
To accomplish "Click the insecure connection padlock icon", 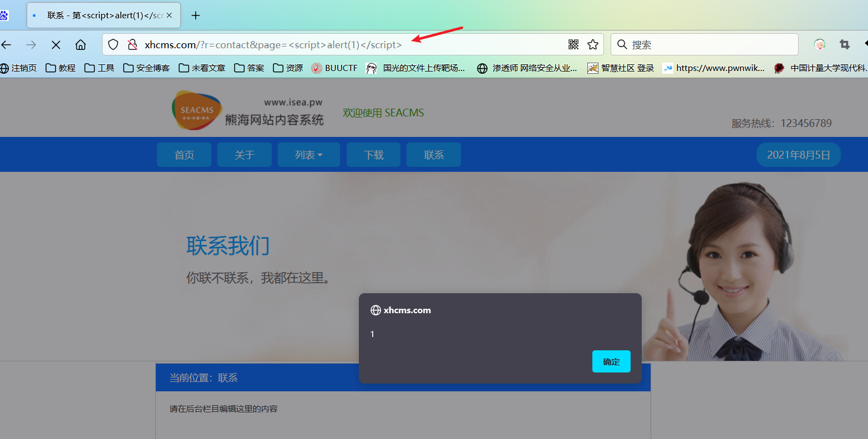I will coord(133,44).
